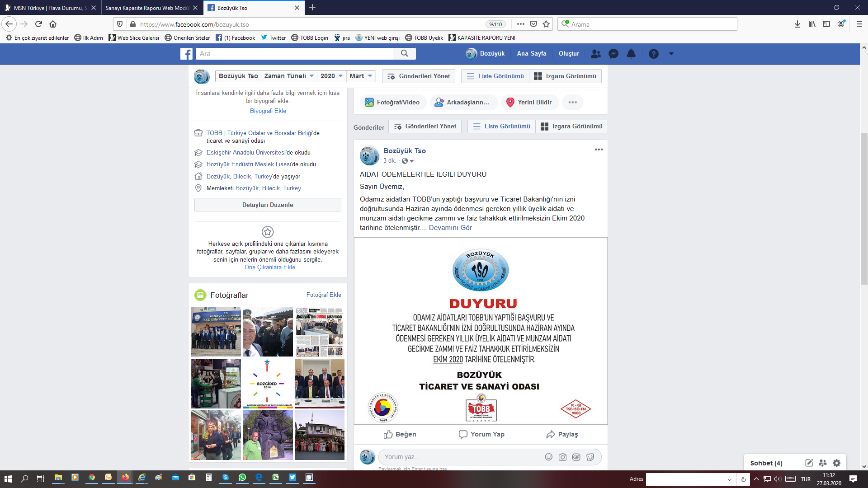Open the Messenger icon in Facebook header
This screenshot has height=488, width=868.
613,54
